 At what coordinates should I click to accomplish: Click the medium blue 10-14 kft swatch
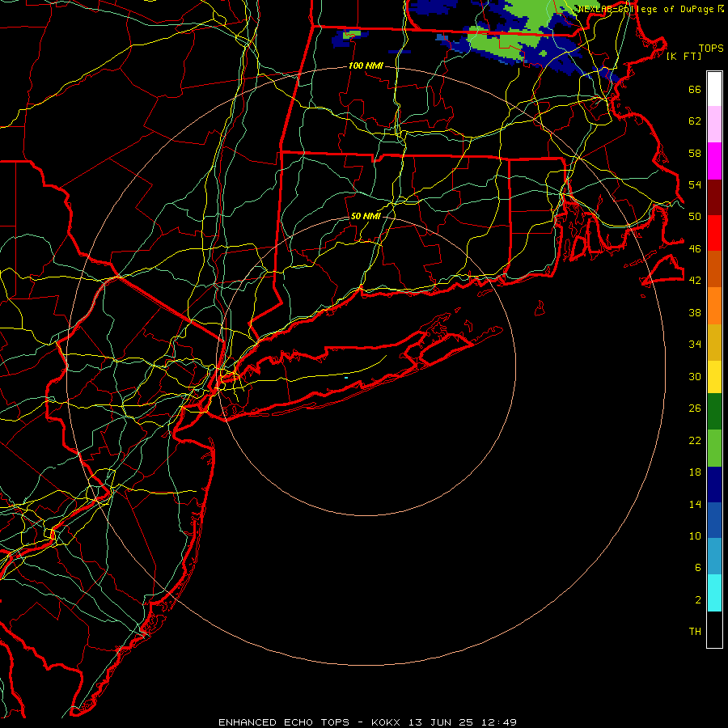click(x=714, y=520)
